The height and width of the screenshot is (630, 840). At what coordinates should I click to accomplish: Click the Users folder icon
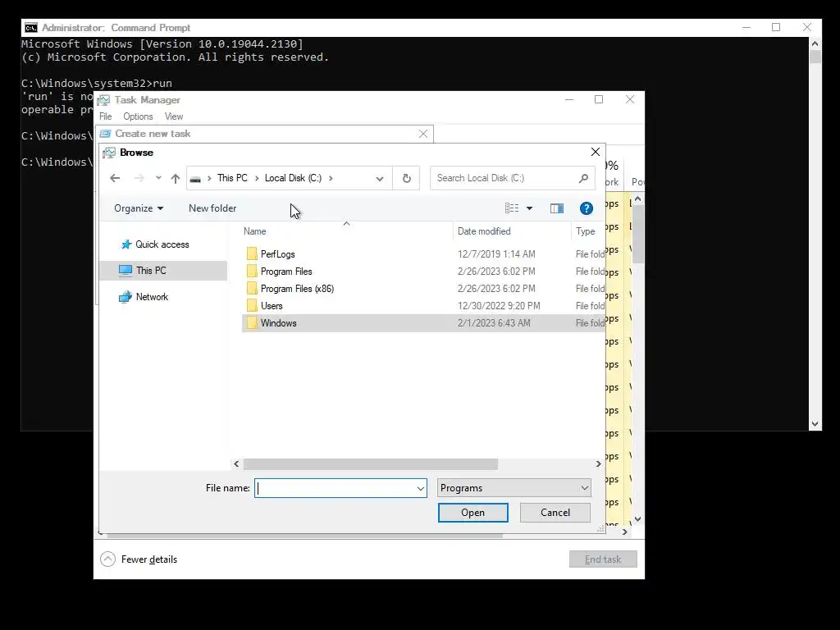pyautogui.click(x=252, y=305)
